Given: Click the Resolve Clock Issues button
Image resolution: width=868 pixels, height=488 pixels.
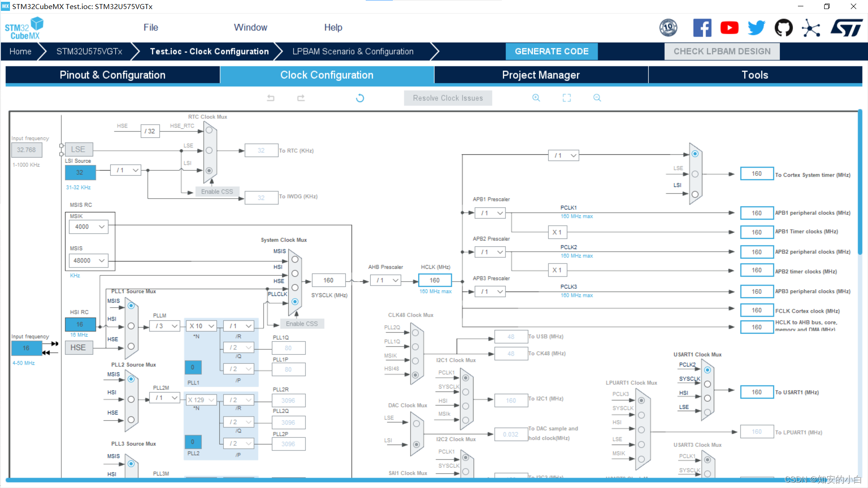Looking at the screenshot, I should [448, 98].
